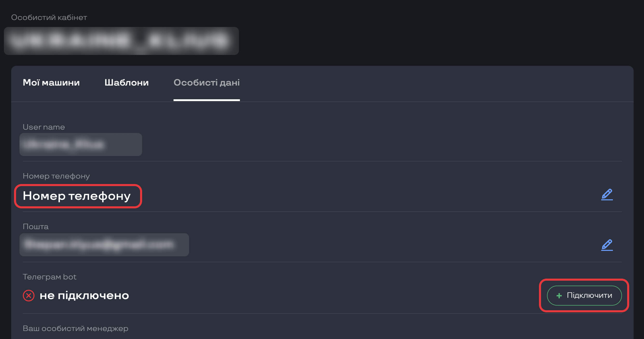Click the не підключено status text
Viewport: 644px width, 339px height.
pyautogui.click(x=84, y=295)
